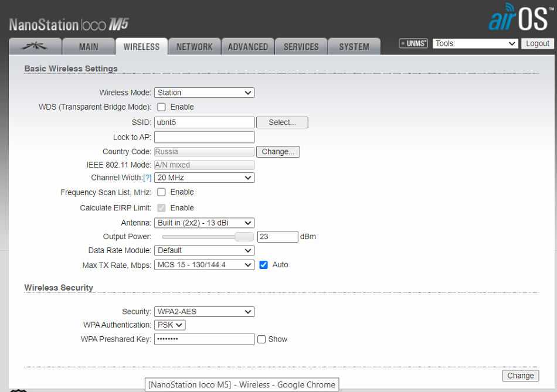Screen dimensions: 557x392
Task: Open the Ubiquiti logo tab
Action: (x=35, y=46)
